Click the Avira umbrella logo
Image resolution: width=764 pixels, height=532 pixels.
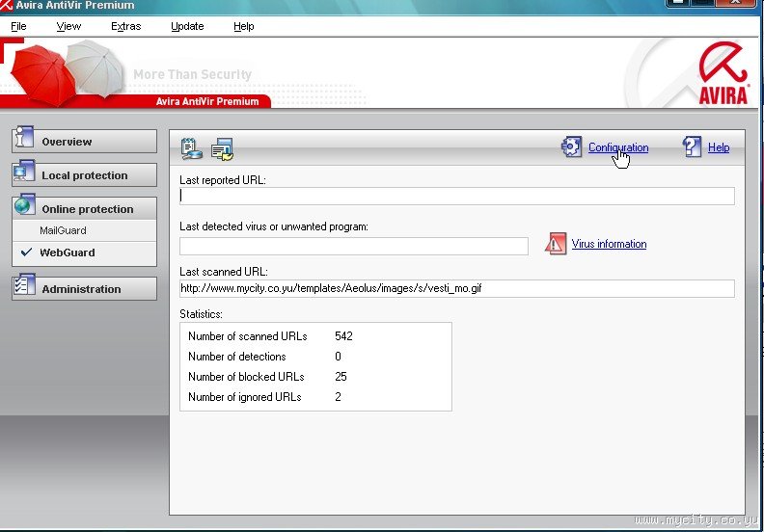pyautogui.click(x=723, y=72)
